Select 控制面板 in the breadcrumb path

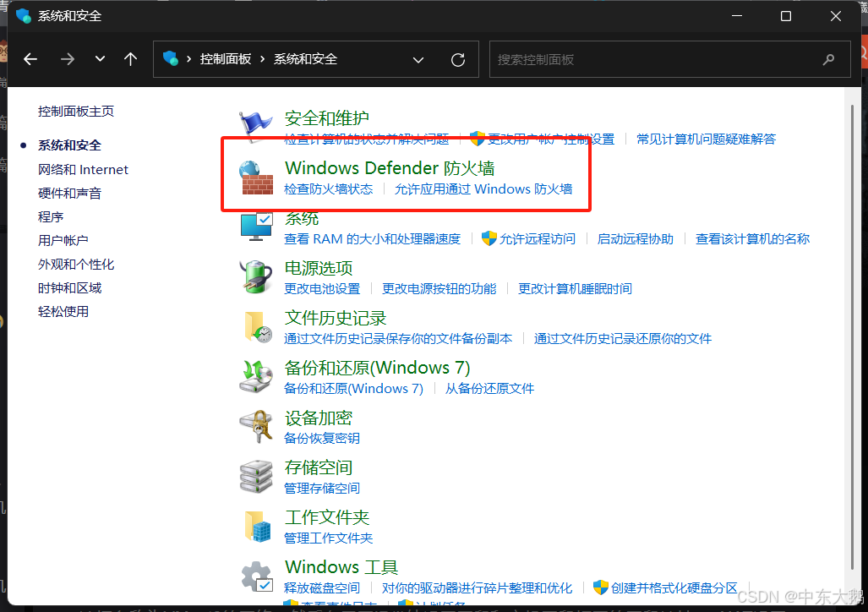pos(226,58)
